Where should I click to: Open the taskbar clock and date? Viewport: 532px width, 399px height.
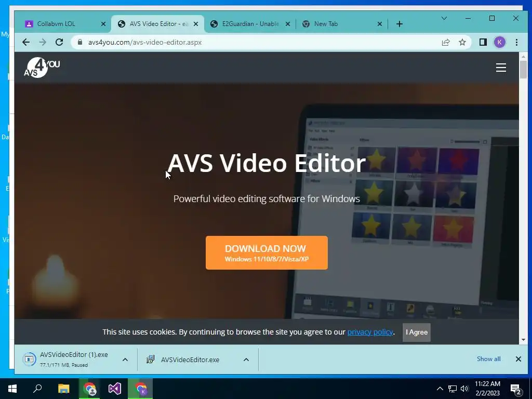coord(487,389)
